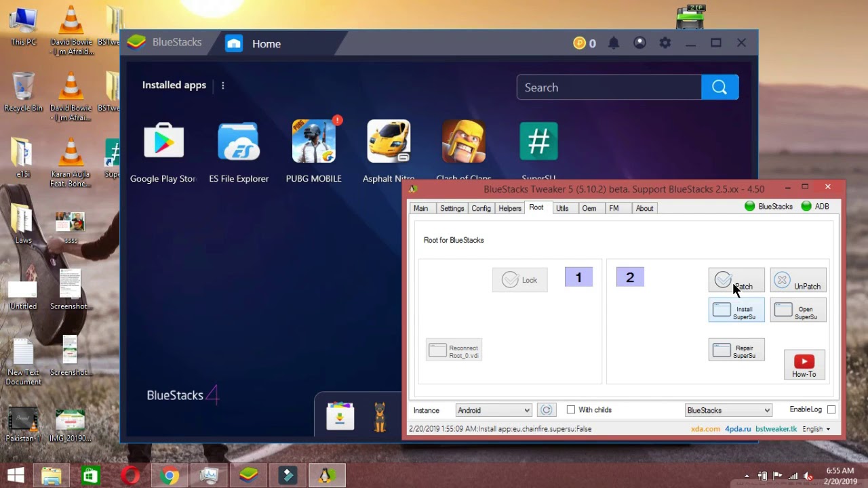Click the Patch button
The width and height of the screenshot is (868, 488).
[736, 280]
